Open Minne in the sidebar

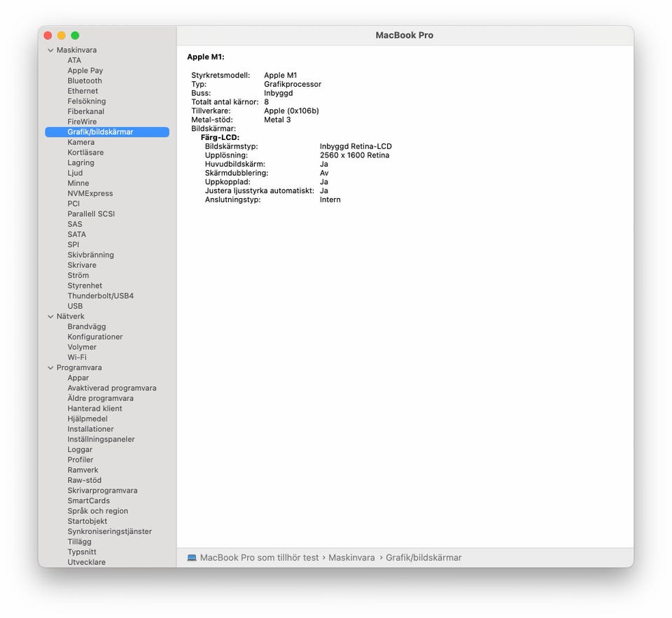pos(78,183)
